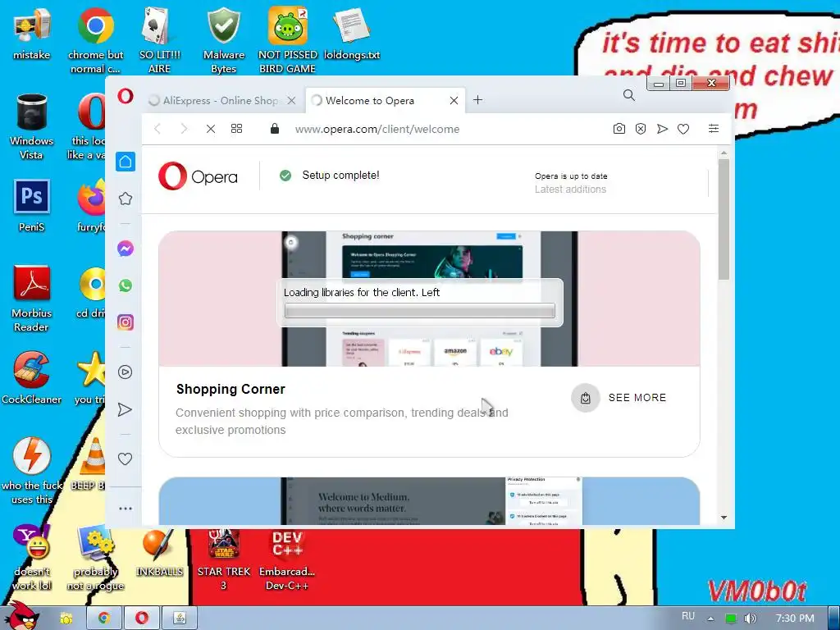840x630 pixels.
Task: Open Messenger in Opera sidebar
Action: pyautogui.click(x=126, y=249)
